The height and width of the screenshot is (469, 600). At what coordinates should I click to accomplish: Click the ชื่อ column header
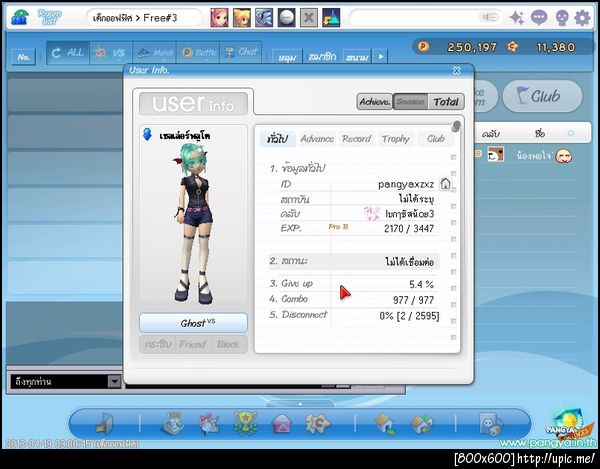click(x=540, y=134)
